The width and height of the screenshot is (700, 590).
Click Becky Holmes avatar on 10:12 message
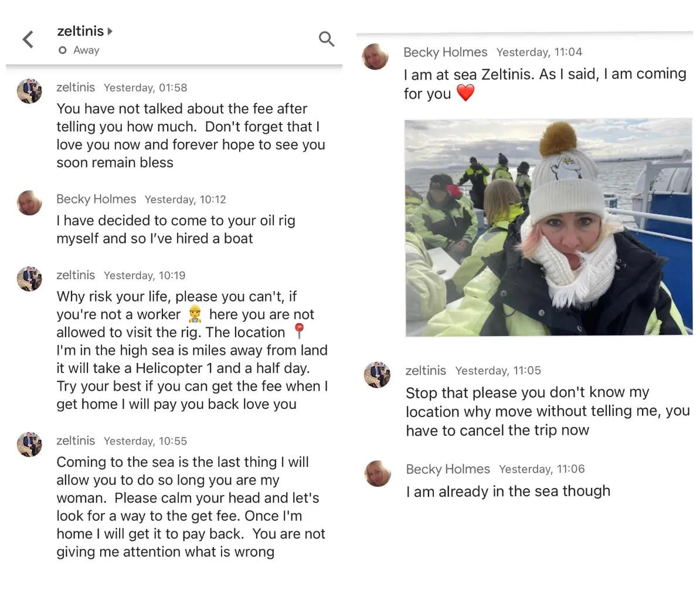pos(29,202)
